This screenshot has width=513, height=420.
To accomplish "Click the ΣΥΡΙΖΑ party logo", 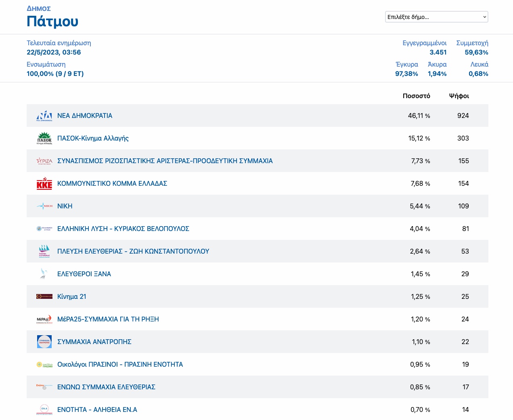I will point(44,161).
